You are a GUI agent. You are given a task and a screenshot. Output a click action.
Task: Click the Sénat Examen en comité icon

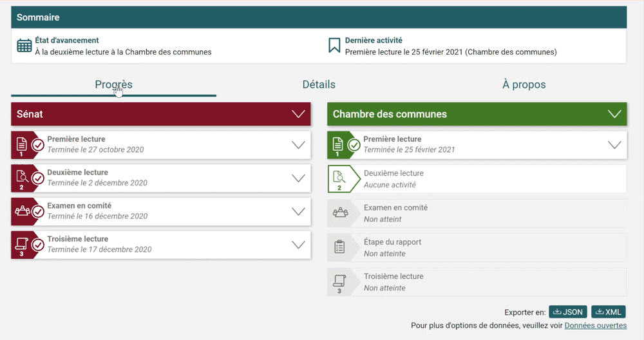click(22, 211)
